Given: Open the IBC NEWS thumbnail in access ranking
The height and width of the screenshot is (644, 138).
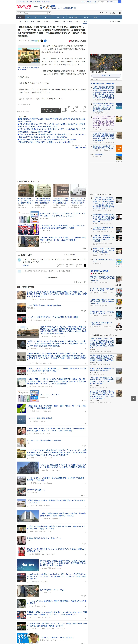Looking at the screenshot, I should coord(119,106).
